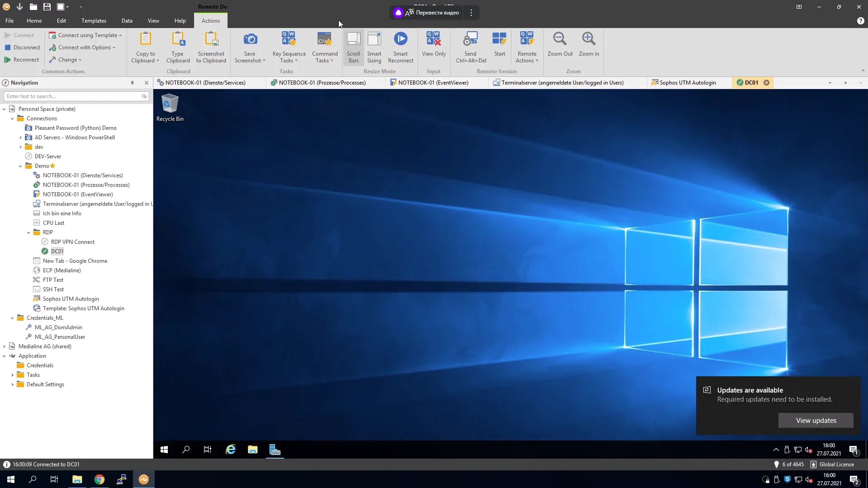The width and height of the screenshot is (868, 488).
Task: Expand the Tasks folder
Action: 13,375
